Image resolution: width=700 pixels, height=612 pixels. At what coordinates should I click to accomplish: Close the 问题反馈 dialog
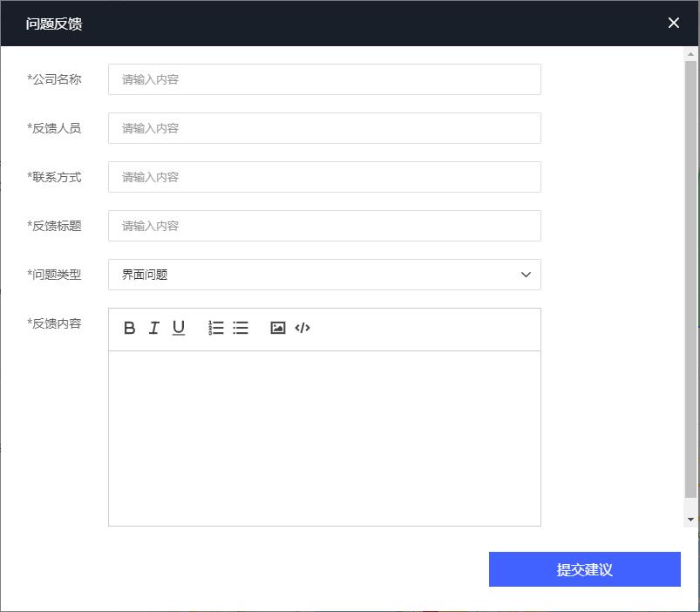[x=673, y=23]
